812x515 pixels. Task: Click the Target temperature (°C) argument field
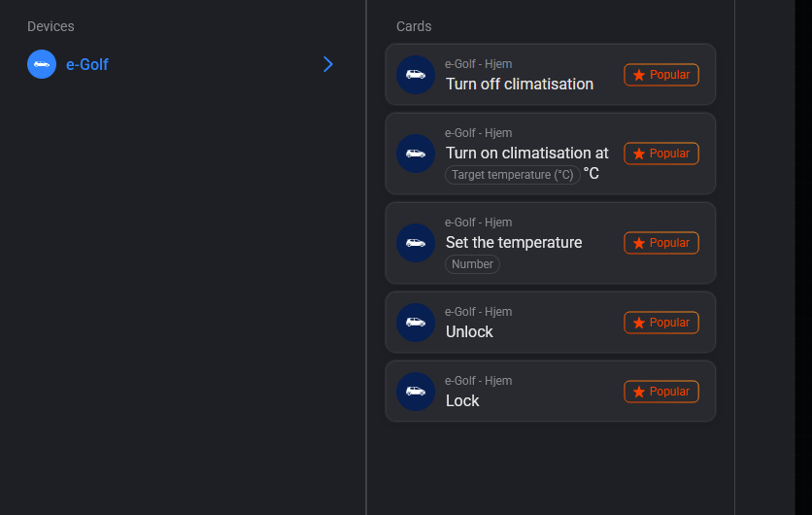[x=513, y=175]
